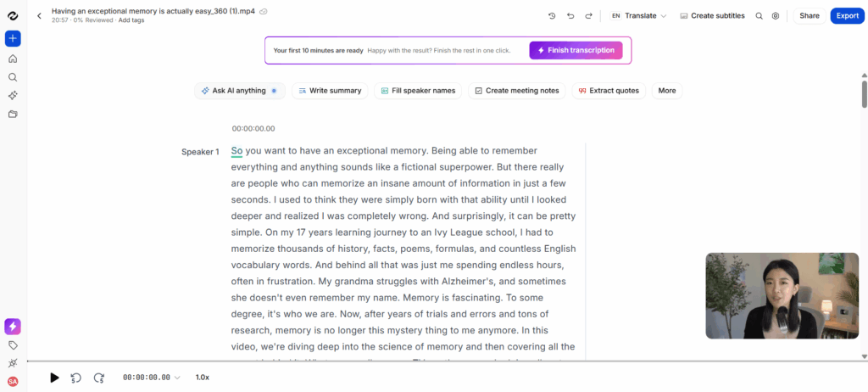Screen dimensions: 868x392
Task: Open version history clock icon
Action: click(552, 15)
